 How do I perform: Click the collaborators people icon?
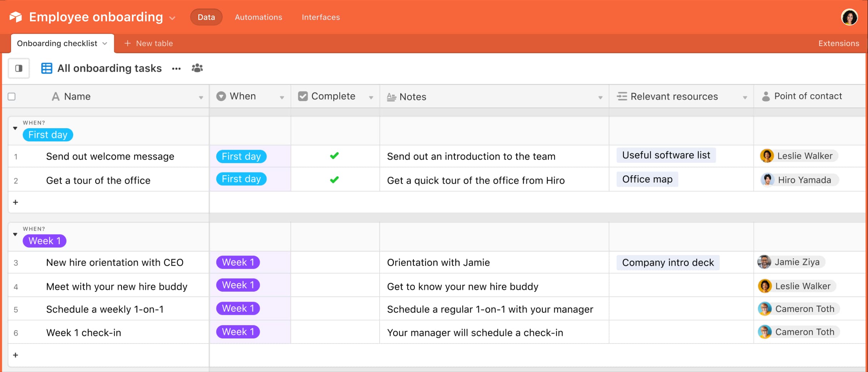(197, 68)
